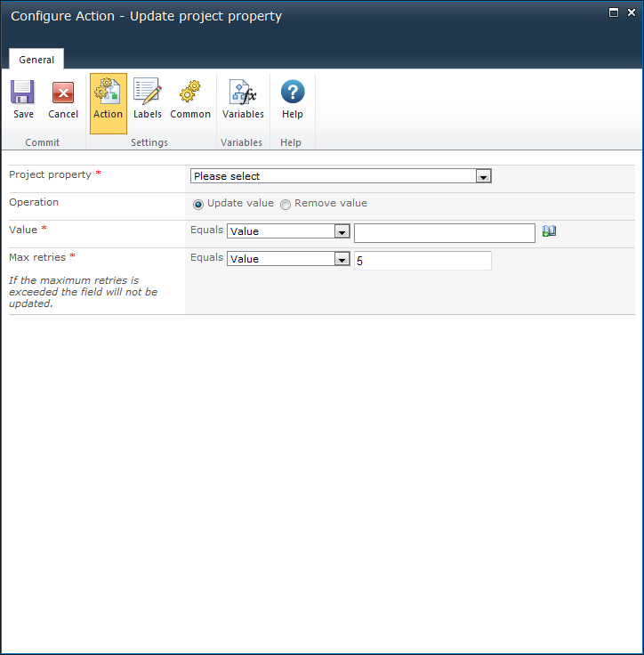
Task: Switch to the General tab
Action: click(36, 60)
